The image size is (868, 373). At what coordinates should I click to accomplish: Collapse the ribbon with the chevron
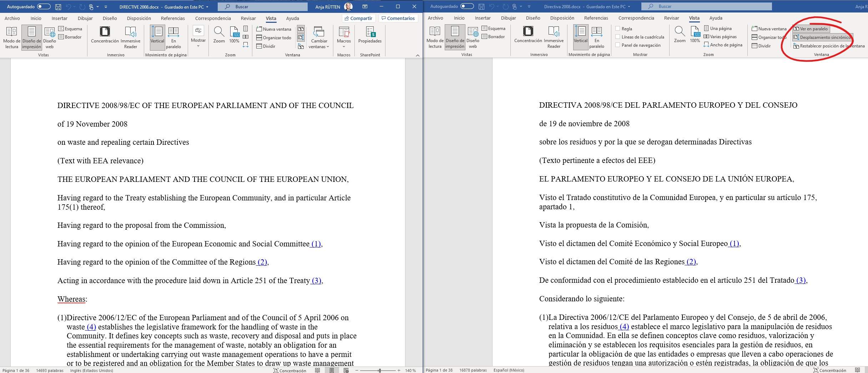417,56
